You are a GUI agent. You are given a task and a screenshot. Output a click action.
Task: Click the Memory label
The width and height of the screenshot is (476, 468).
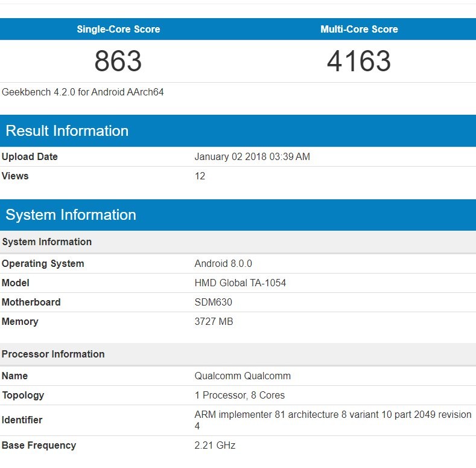[20, 321]
